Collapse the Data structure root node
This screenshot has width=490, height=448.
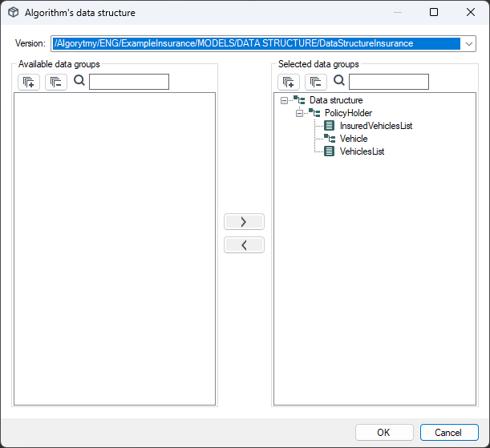[x=284, y=100]
